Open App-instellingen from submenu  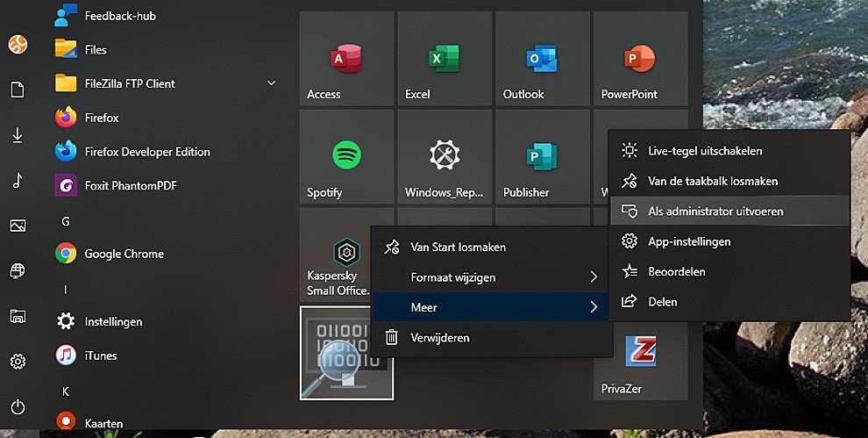tap(729, 241)
